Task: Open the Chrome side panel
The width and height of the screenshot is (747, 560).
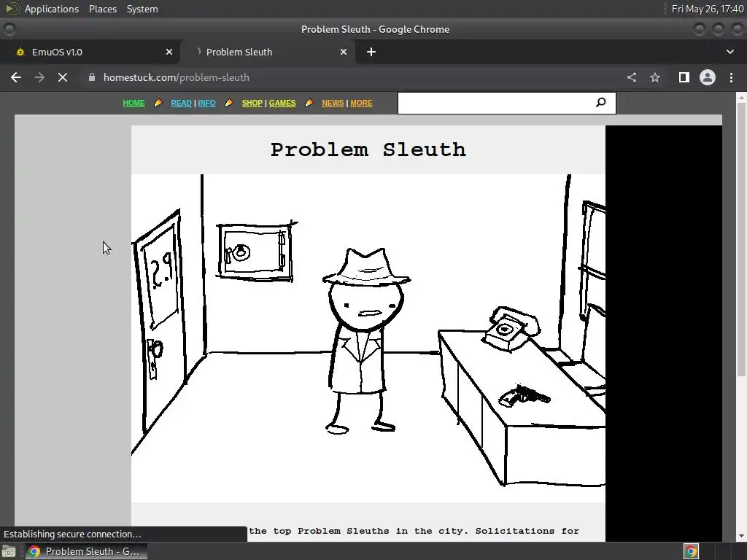Action: [684, 77]
